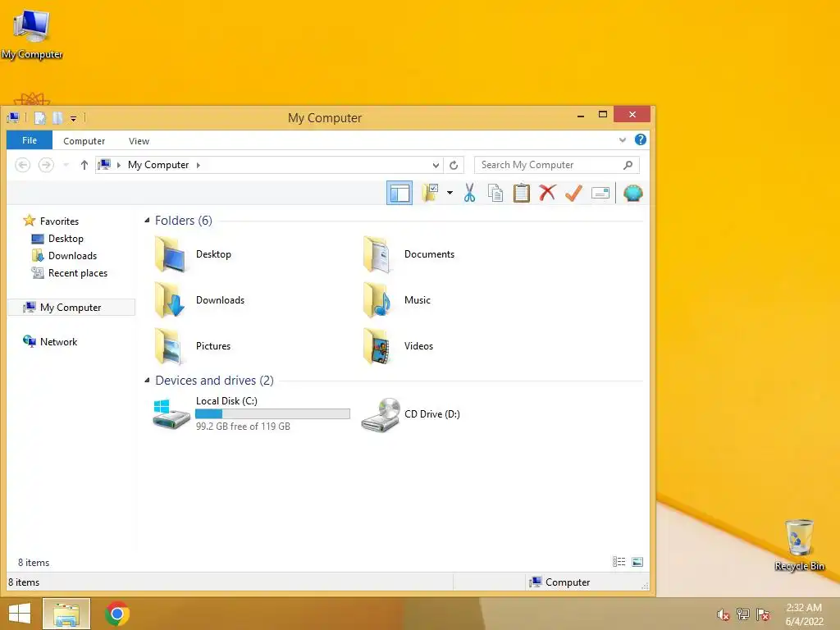Click the Forward navigation arrow

click(46, 165)
